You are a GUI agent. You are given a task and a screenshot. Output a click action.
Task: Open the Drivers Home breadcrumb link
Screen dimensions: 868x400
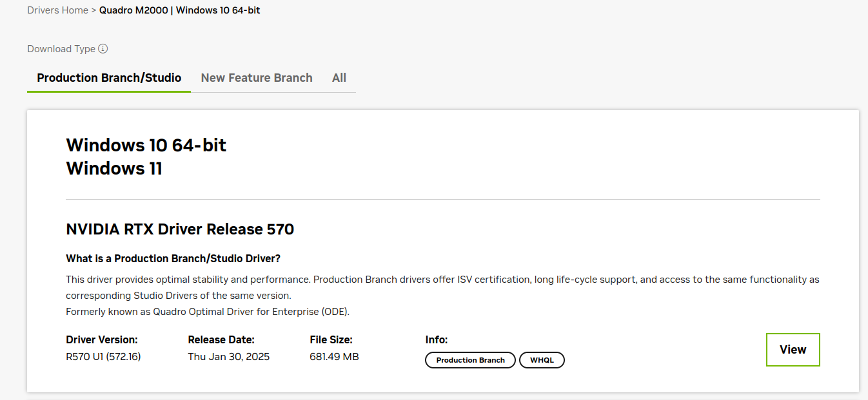[57, 10]
